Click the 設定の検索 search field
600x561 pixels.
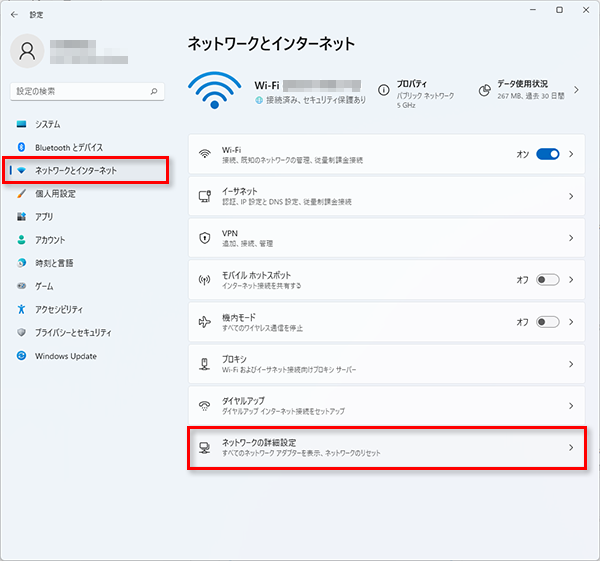tap(87, 91)
